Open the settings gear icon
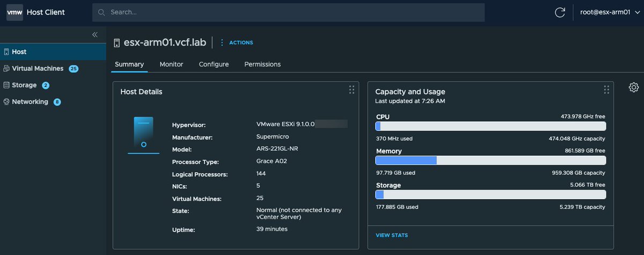This screenshot has height=255, width=644. (633, 88)
